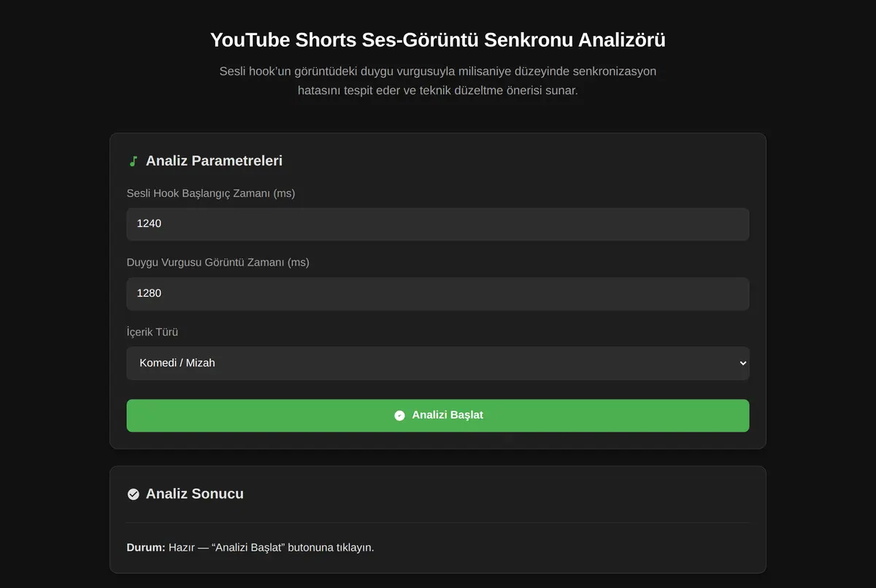Screen dimensions: 876x588
Task: Start analysis with Analizi Başlat button
Action: coord(438,415)
